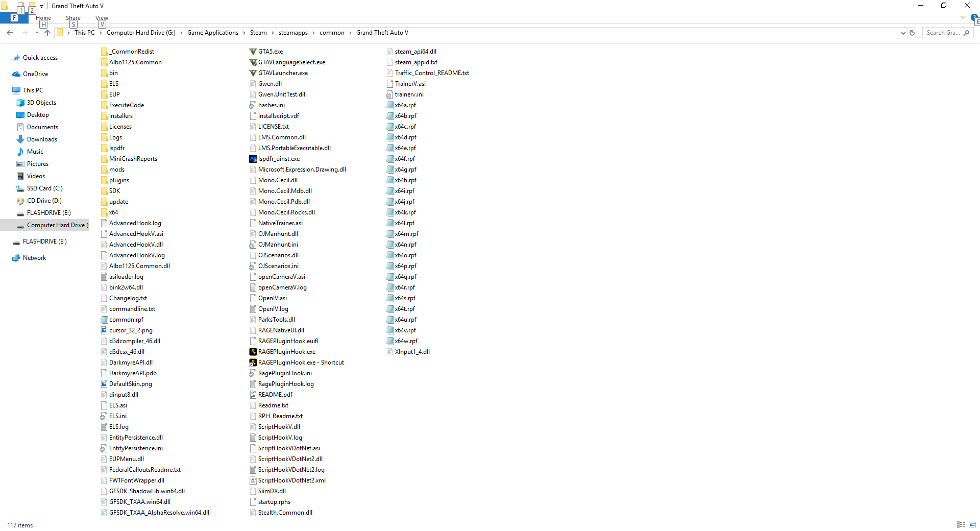Select the README.pdf file icon

coord(253,395)
